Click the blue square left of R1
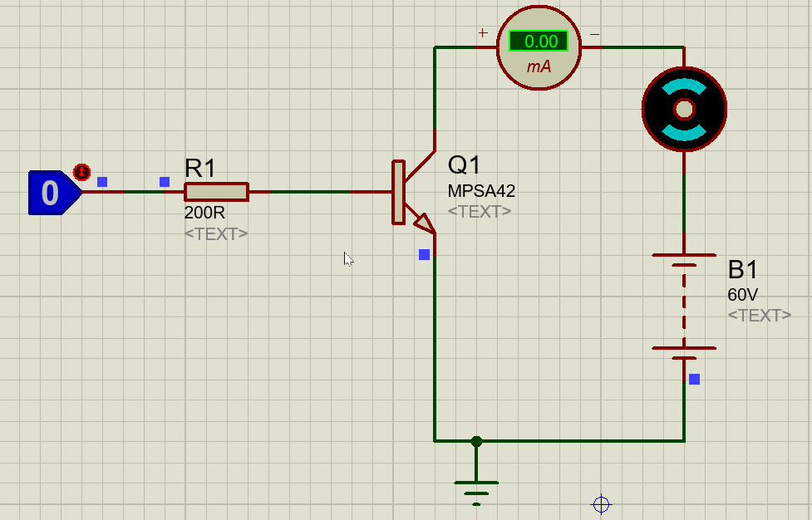The width and height of the screenshot is (812, 520). click(x=163, y=181)
